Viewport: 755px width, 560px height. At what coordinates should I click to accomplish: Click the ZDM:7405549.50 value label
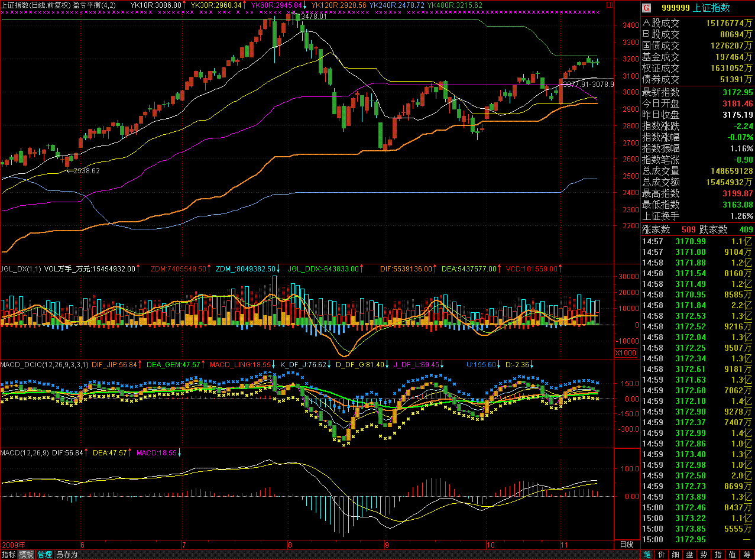tap(179, 269)
